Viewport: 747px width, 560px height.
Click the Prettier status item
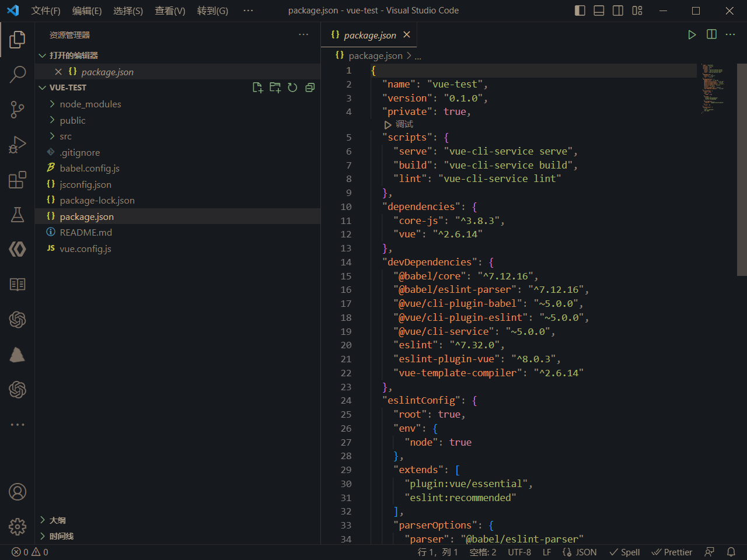(672, 552)
